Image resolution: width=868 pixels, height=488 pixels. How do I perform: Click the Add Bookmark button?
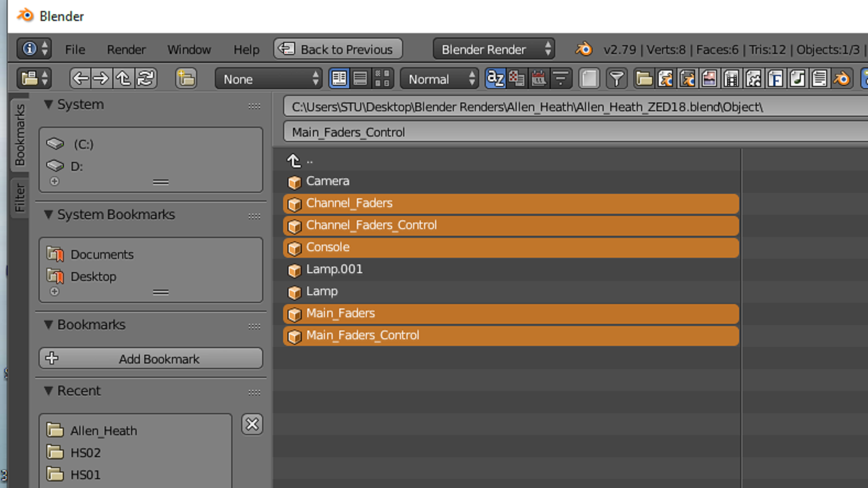151,359
